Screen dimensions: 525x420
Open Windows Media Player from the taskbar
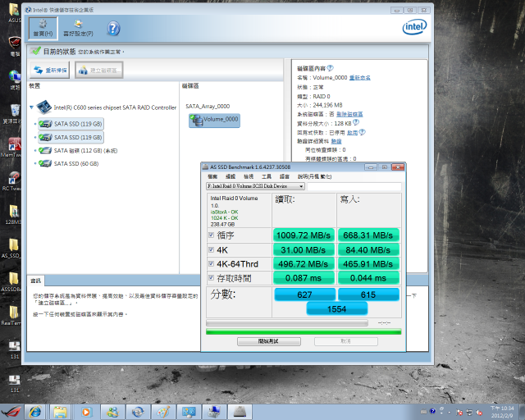[86, 410]
